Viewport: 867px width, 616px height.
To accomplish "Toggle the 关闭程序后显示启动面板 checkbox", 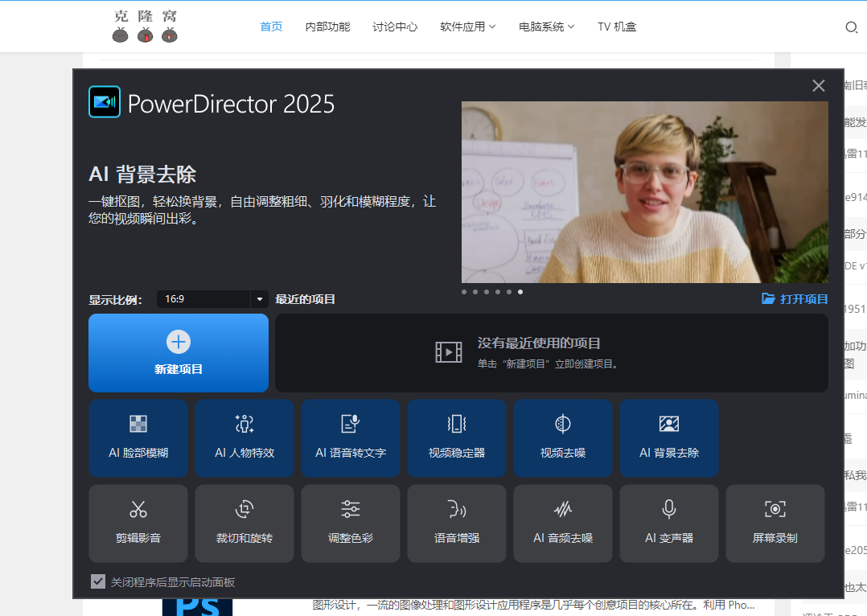I will pyautogui.click(x=98, y=581).
